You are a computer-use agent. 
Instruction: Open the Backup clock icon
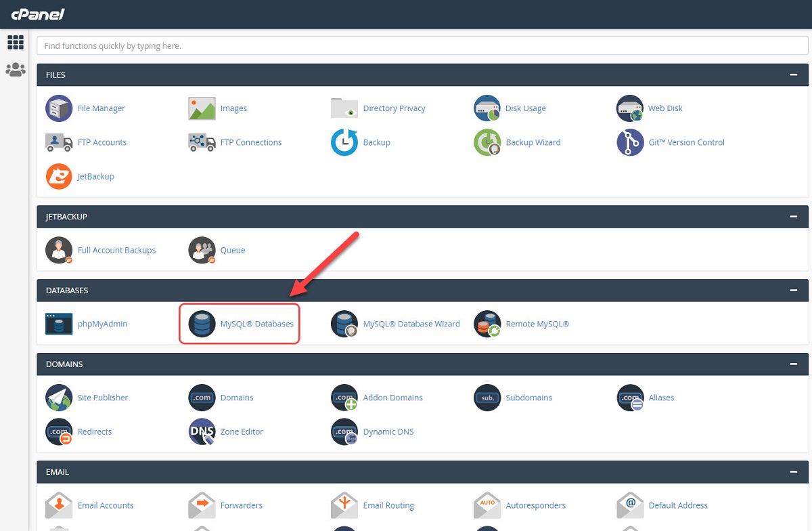coord(344,142)
